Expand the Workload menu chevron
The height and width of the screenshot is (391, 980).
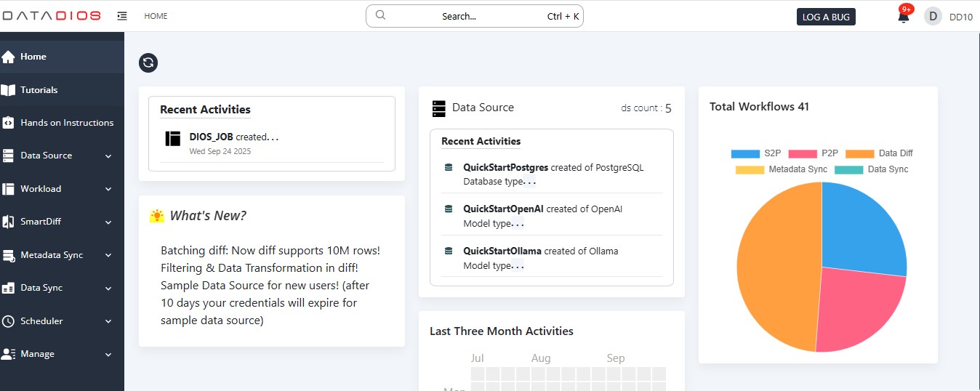click(108, 189)
